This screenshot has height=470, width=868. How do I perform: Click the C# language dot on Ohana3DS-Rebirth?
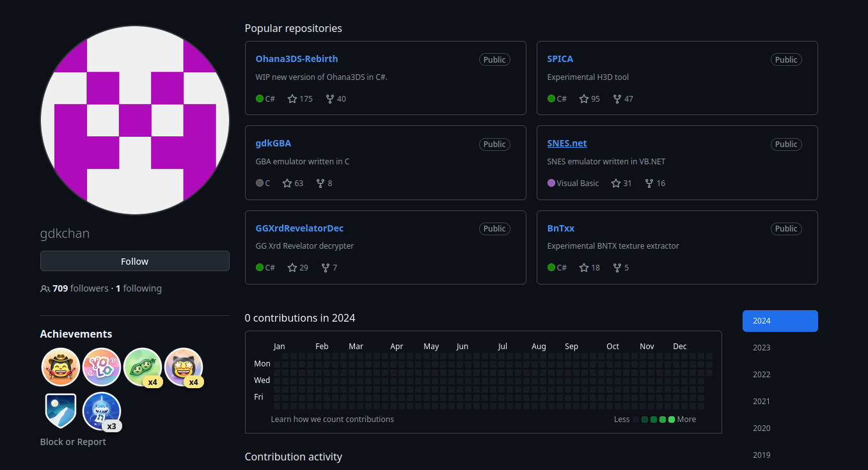pyautogui.click(x=260, y=98)
